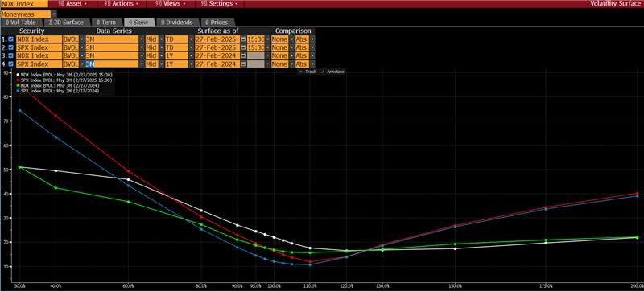This screenshot has width=644, height=291.
Task: Edit row 1 date field 27-Feb-2025
Action: (217, 39)
